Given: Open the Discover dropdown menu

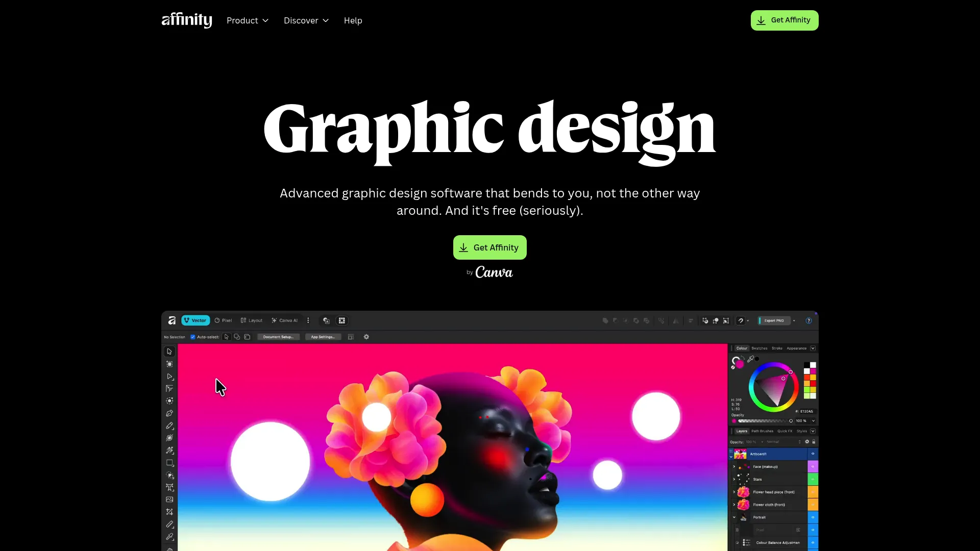Looking at the screenshot, I should pyautogui.click(x=306, y=20).
